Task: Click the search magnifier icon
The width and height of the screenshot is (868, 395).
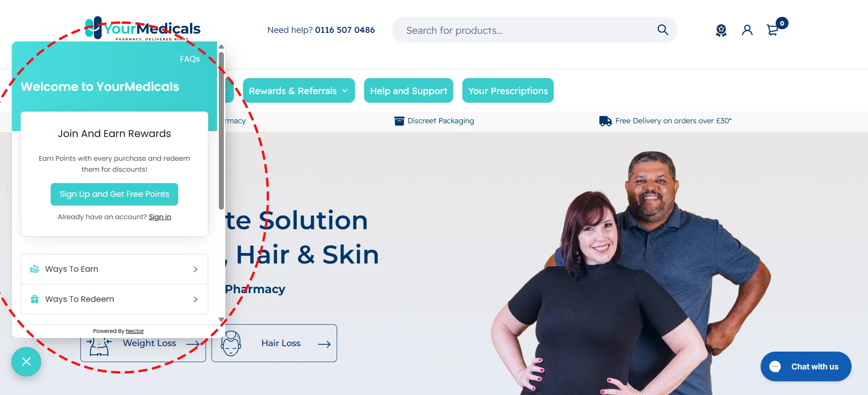Action: click(663, 30)
